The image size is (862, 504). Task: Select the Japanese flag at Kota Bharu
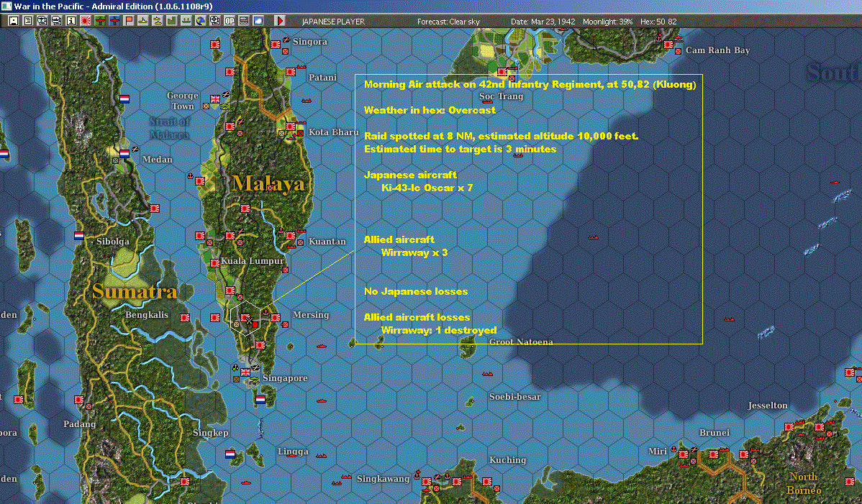coord(291,127)
